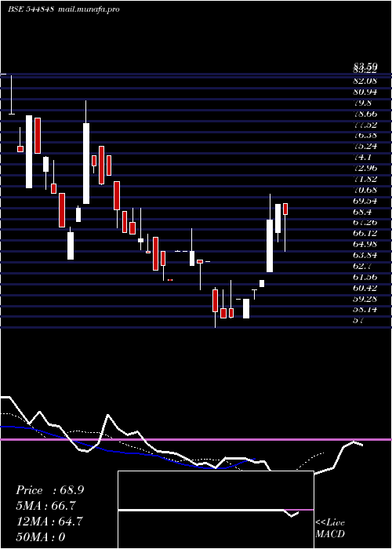This screenshot has height=549, width=392.
Task: Click the 59.28 price axis label
Action: pyautogui.click(x=365, y=298)
